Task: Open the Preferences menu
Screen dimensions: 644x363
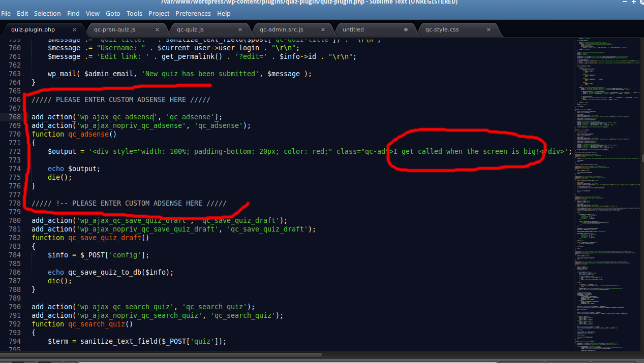Action: click(x=193, y=14)
